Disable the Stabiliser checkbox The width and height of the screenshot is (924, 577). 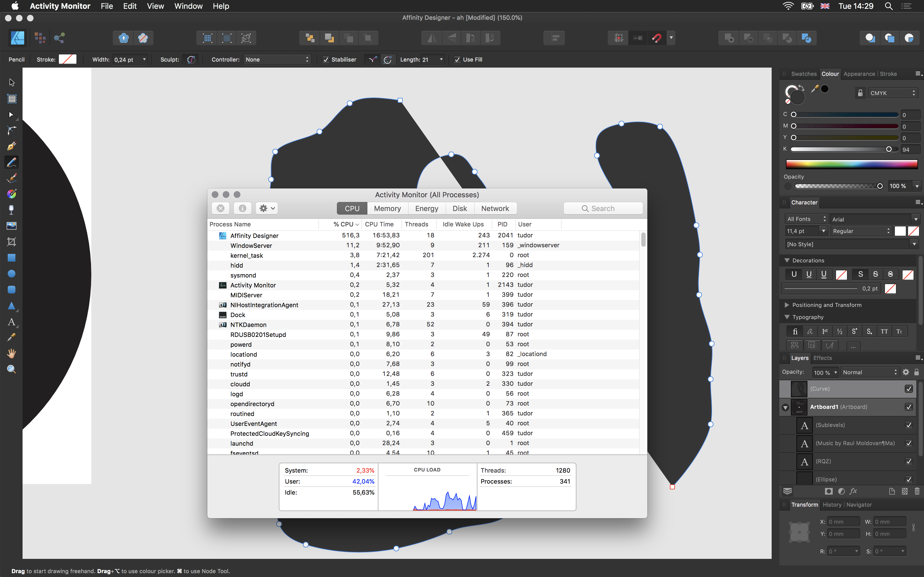326,60
